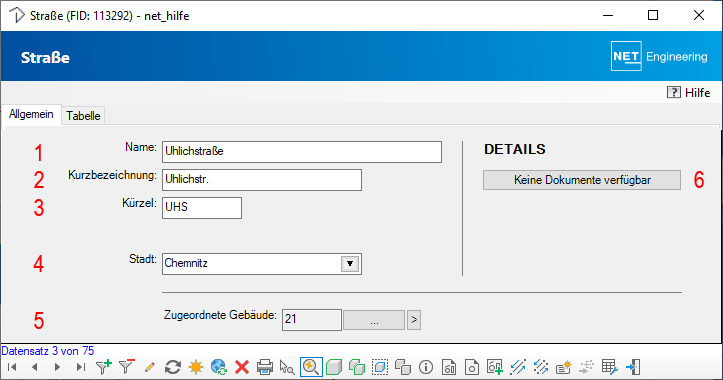Click the Kürzel field containing UHS
This screenshot has width=723, height=380.
tap(202, 208)
